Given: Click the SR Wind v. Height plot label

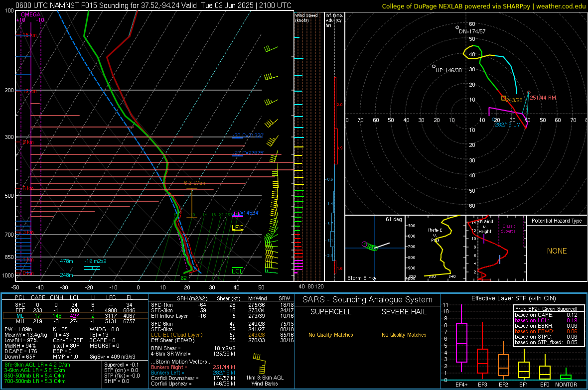Looking at the screenshot, I should [x=485, y=227].
